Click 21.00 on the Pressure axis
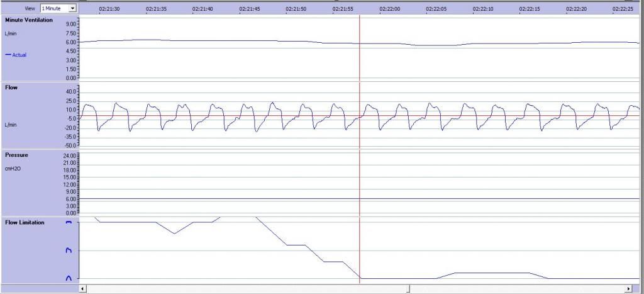Viewport: 644px width, 294px height. coord(70,163)
